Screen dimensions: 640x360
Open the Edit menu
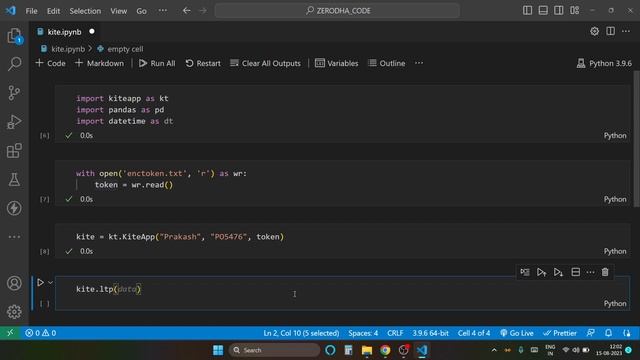(x=53, y=11)
